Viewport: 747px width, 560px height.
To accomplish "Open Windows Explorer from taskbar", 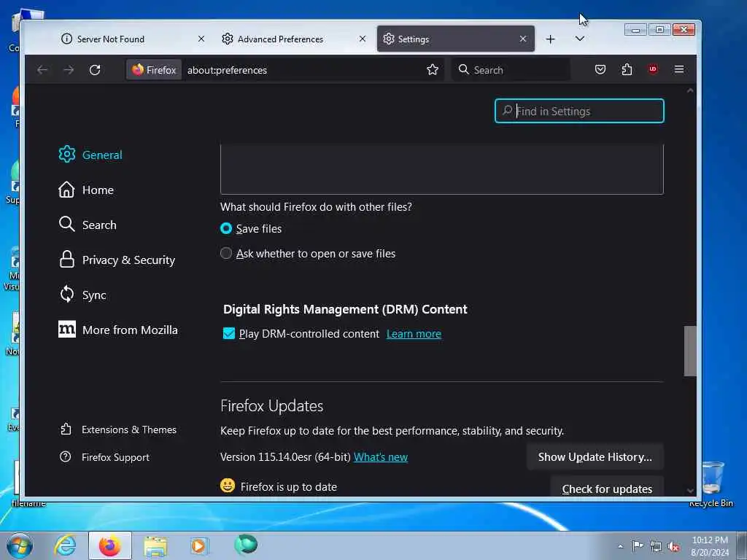I will tap(155, 545).
